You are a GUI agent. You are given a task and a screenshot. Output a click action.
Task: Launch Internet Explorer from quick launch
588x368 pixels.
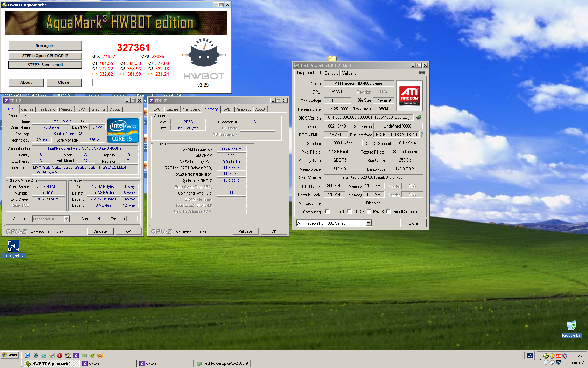[x=36, y=355]
